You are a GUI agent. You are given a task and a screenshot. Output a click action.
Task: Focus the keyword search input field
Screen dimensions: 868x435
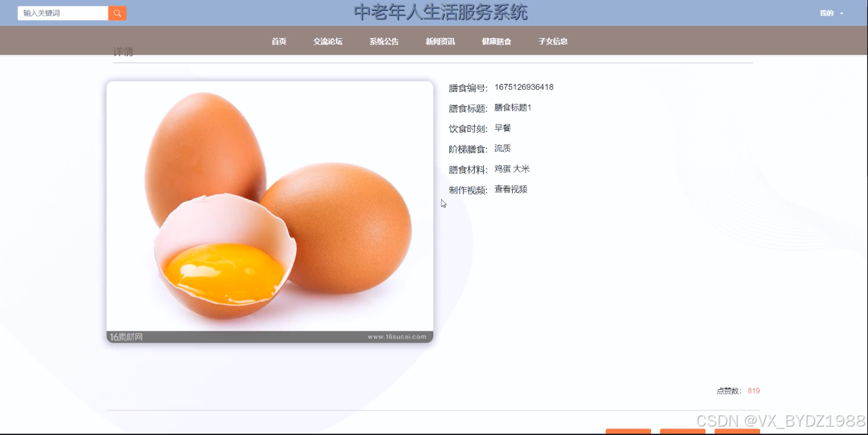point(63,13)
